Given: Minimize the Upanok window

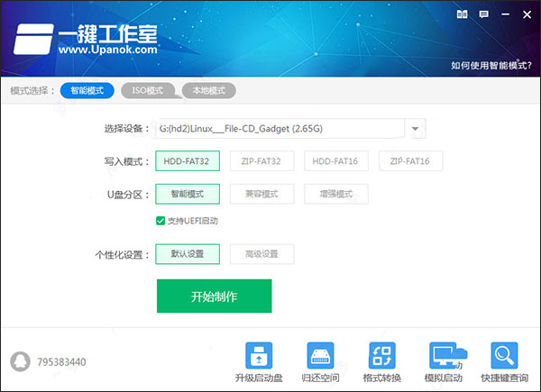Looking at the screenshot, I should pyautogui.click(x=506, y=14).
